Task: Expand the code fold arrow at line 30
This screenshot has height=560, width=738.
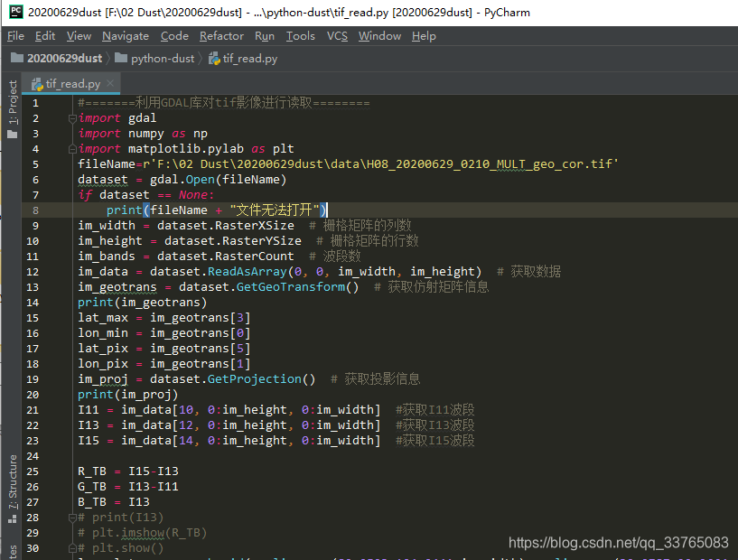Action: click(x=72, y=547)
